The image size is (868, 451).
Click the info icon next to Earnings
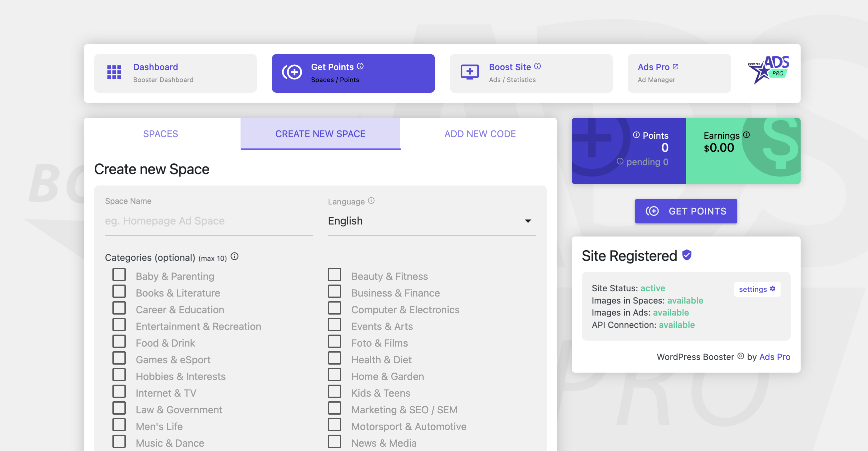pyautogui.click(x=747, y=135)
